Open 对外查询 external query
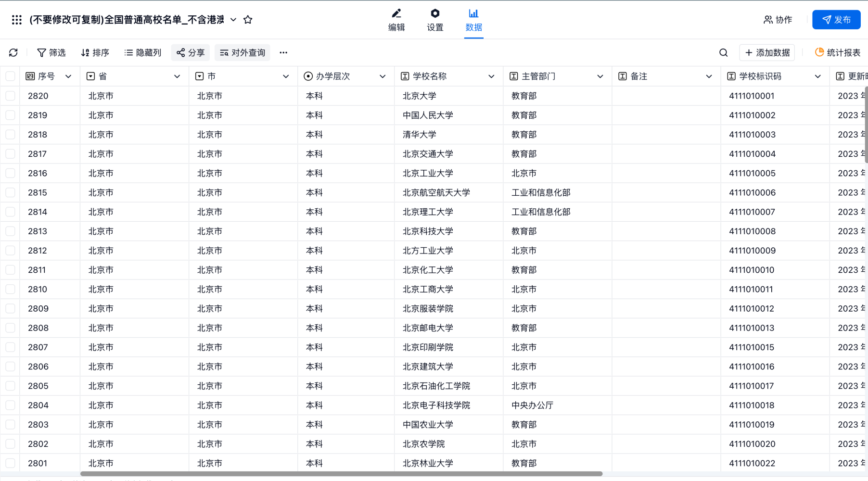The image size is (868, 481). [x=243, y=52]
